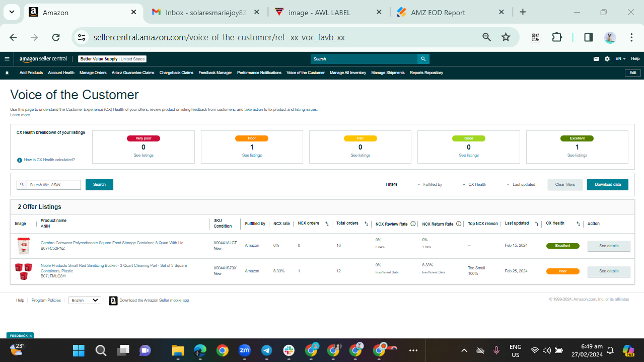
Task: Open File Explorer from the taskbar
Action: tap(178, 350)
